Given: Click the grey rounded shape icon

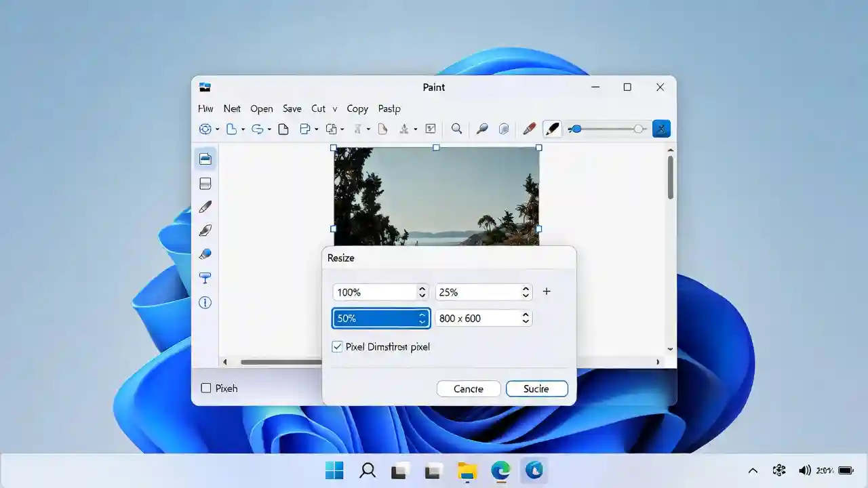Looking at the screenshot, I should (x=504, y=129).
